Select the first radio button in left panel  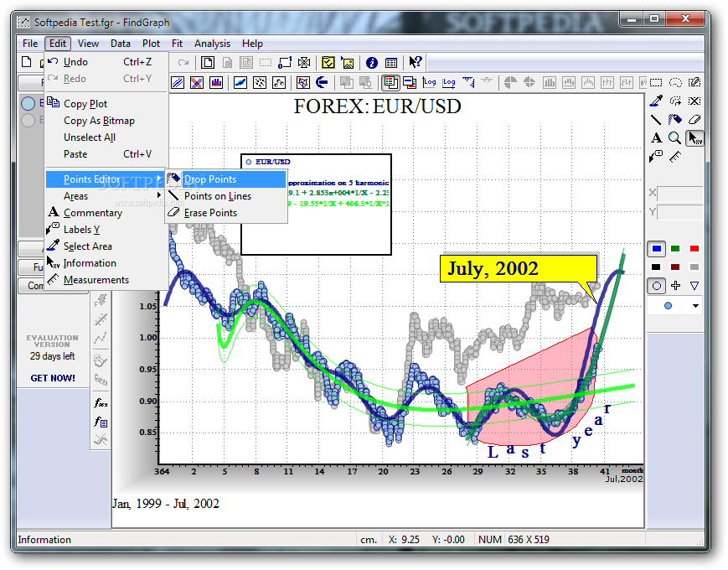click(x=28, y=103)
